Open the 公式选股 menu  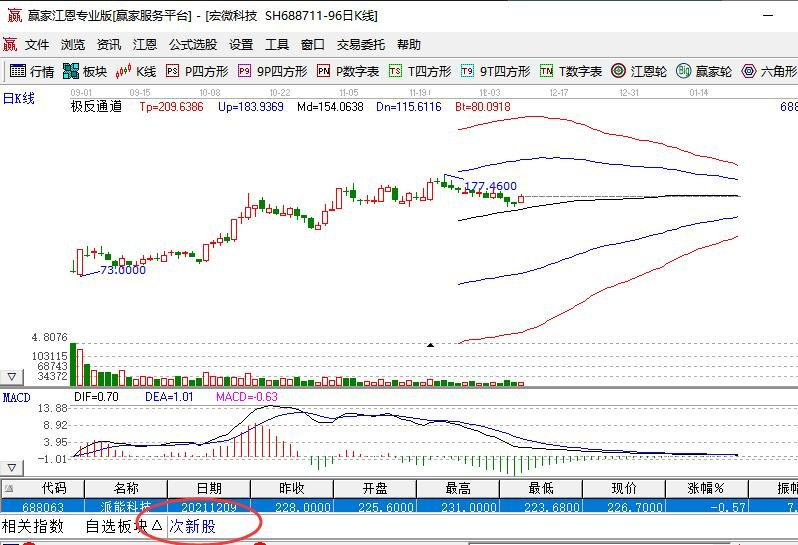pos(193,45)
